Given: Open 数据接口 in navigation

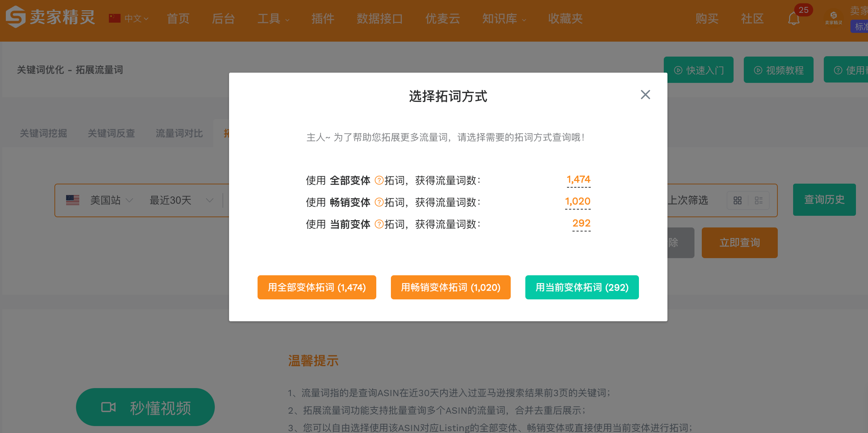Looking at the screenshot, I should click(380, 18).
